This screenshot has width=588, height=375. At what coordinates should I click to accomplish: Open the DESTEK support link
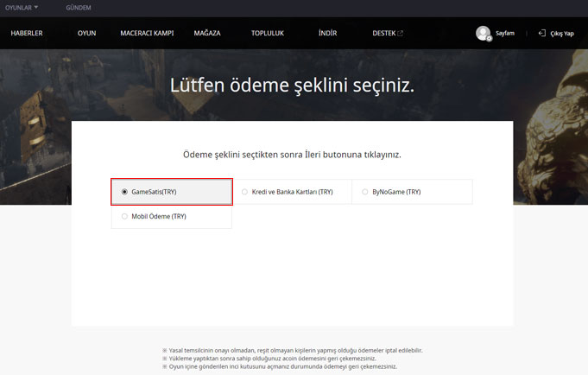[x=383, y=34]
